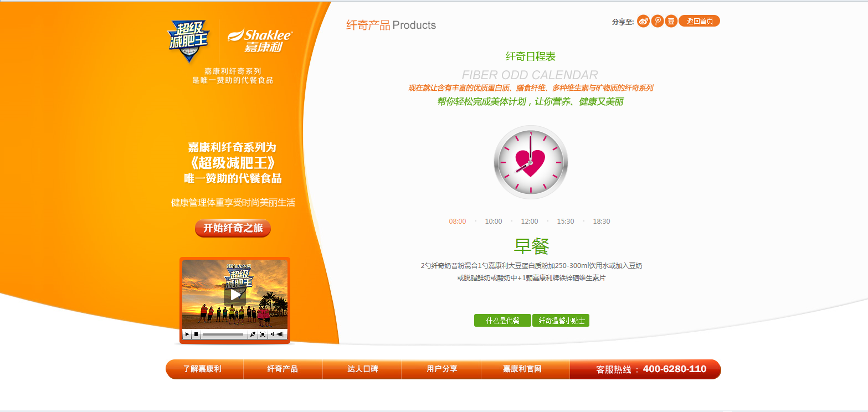Click the 早餐 heading
This screenshot has width=868, height=412.
tap(531, 246)
